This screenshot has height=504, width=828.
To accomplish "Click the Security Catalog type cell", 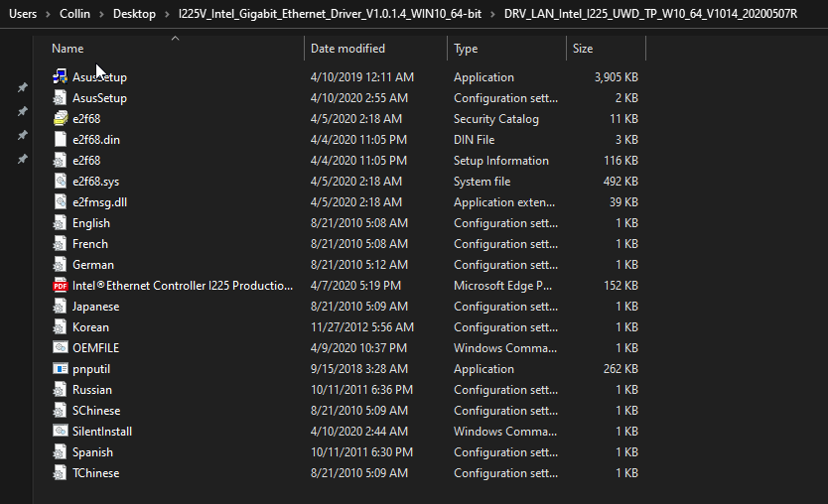I will [495, 119].
